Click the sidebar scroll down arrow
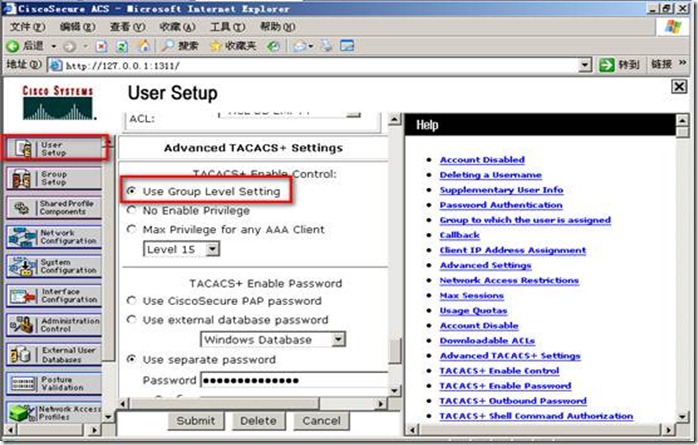Image resolution: width=698 pixels, height=445 pixels. (x=108, y=417)
